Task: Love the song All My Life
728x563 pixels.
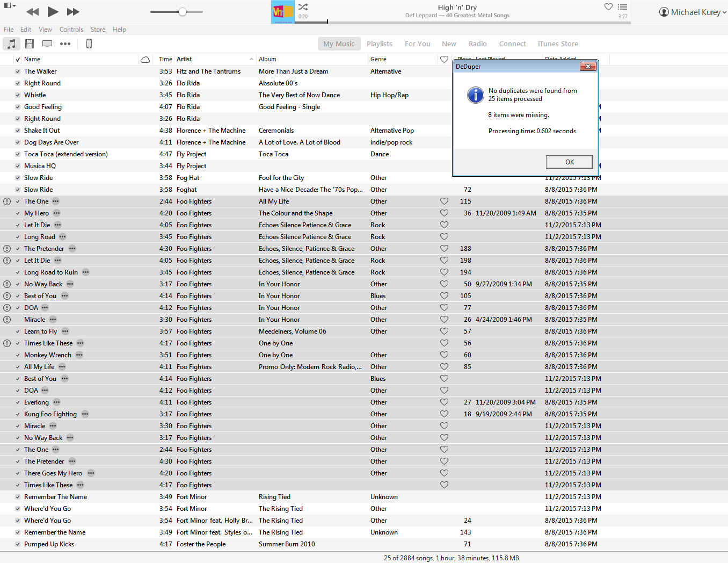Action: (444, 367)
